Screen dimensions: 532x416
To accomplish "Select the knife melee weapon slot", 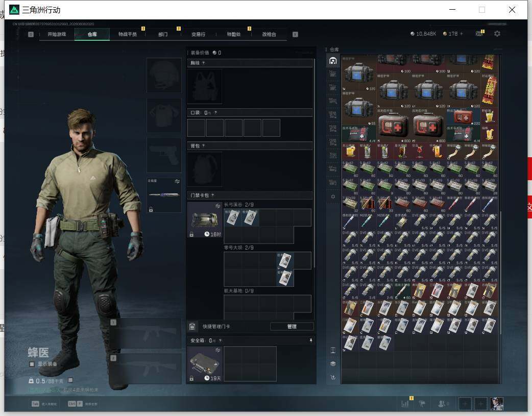I will pos(164,195).
